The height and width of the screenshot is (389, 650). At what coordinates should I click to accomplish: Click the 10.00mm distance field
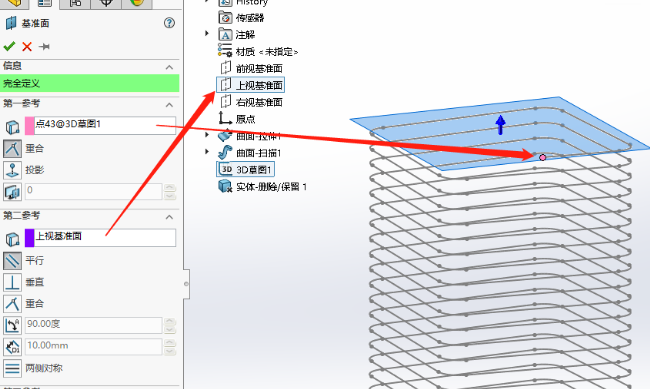click(93, 347)
